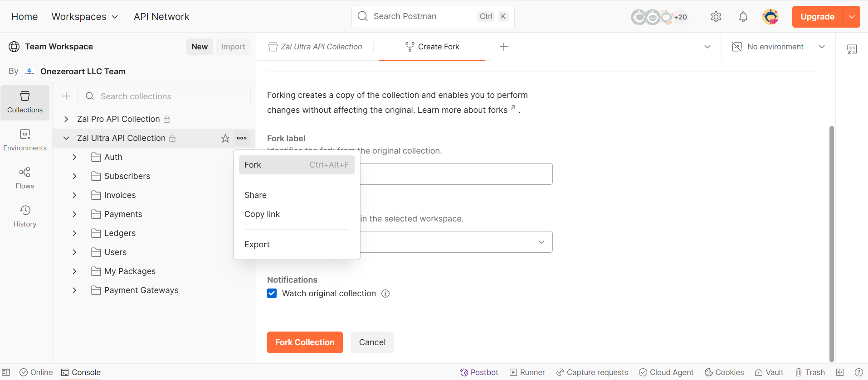
Task: Open the right sidebar documentation icon
Action: (852, 49)
